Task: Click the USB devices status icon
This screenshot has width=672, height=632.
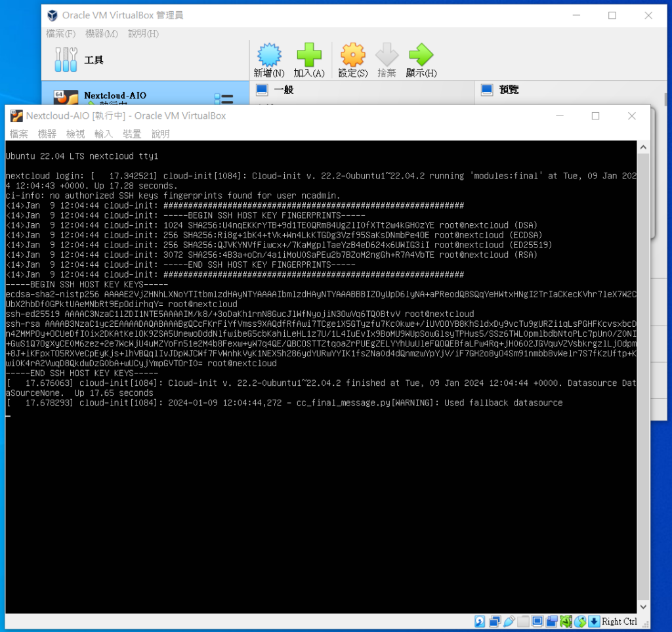Action: click(509, 621)
